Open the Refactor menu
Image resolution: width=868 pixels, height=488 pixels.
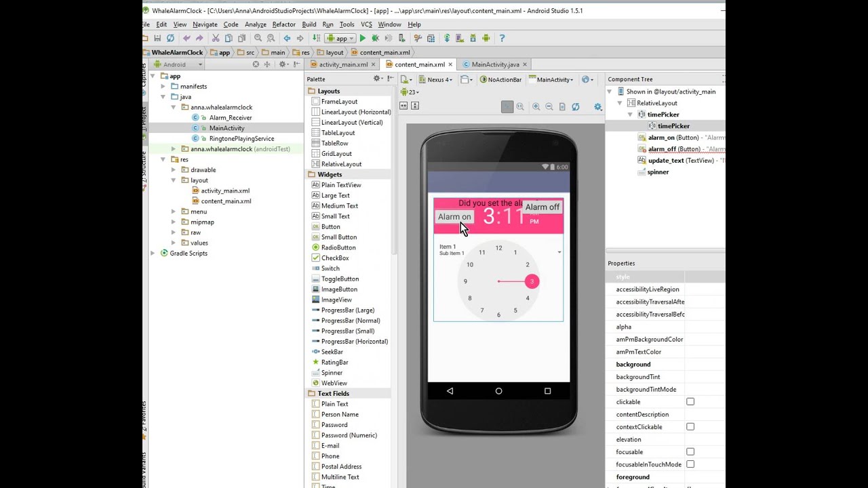pyautogui.click(x=284, y=24)
